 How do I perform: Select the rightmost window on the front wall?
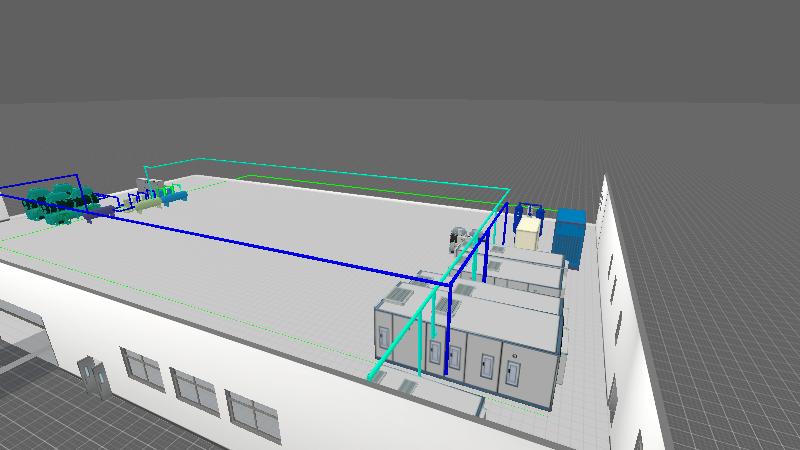pyautogui.click(x=254, y=412)
